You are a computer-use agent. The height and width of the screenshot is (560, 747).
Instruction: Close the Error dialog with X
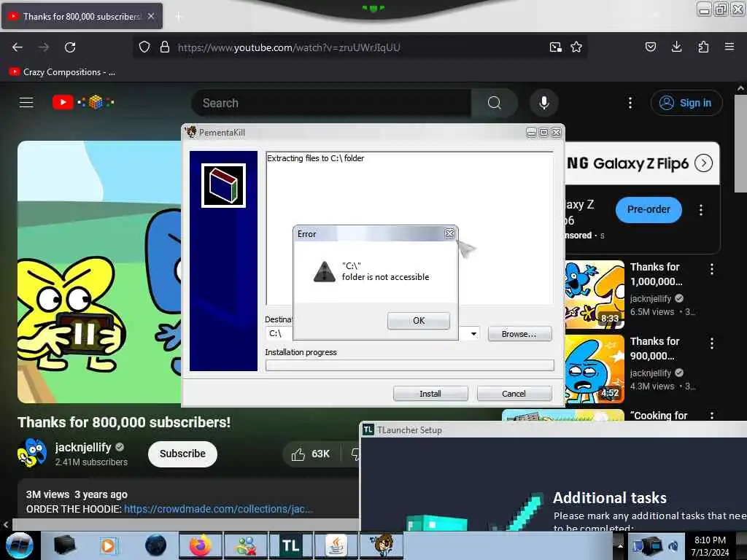449,234
